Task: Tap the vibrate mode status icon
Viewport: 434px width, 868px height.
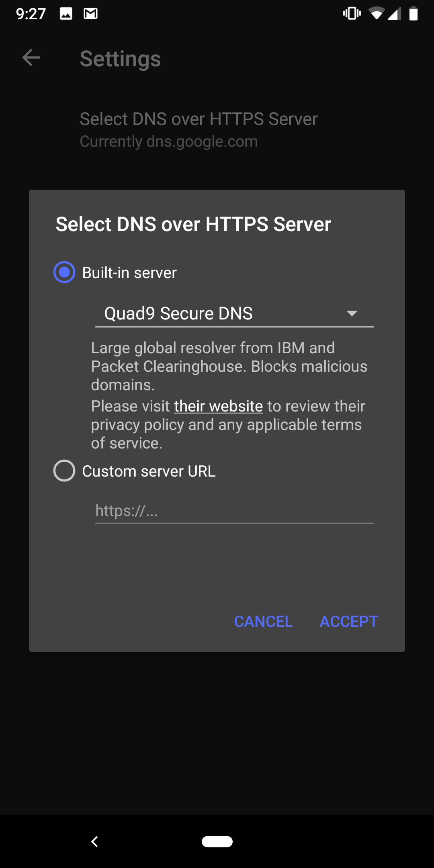Action: click(x=351, y=13)
